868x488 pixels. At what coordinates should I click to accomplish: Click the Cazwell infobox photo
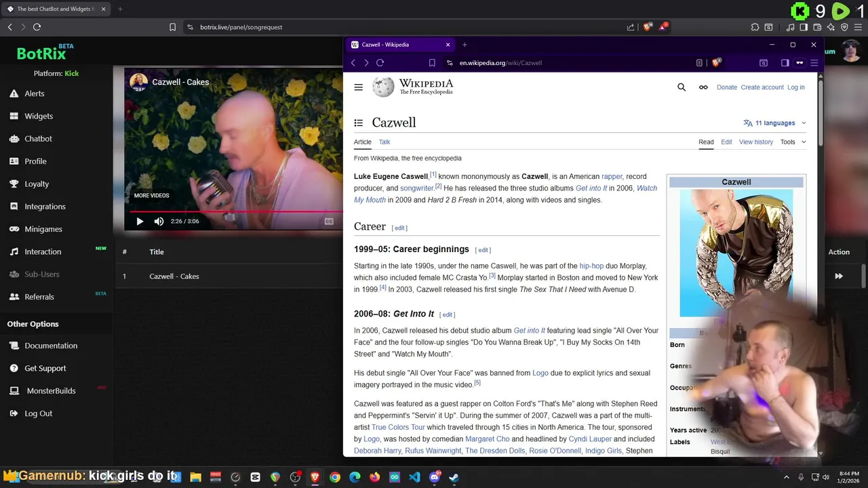tap(736, 253)
